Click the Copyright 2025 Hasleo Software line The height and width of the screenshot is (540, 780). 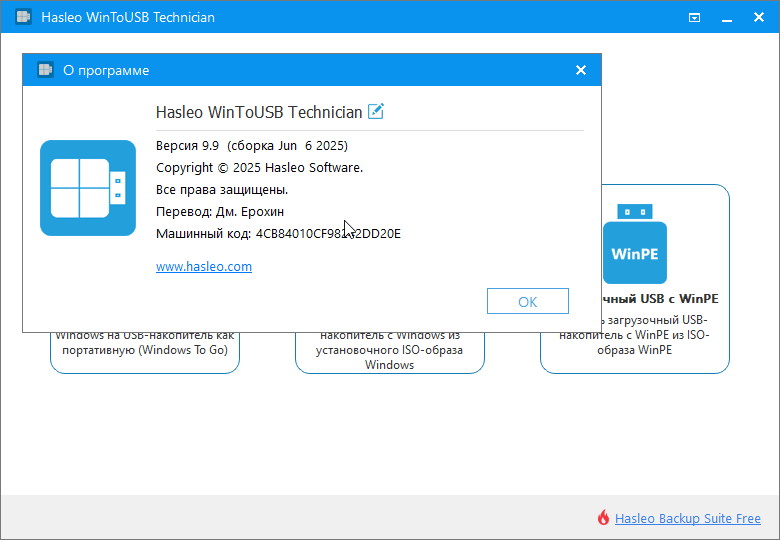[x=259, y=168]
